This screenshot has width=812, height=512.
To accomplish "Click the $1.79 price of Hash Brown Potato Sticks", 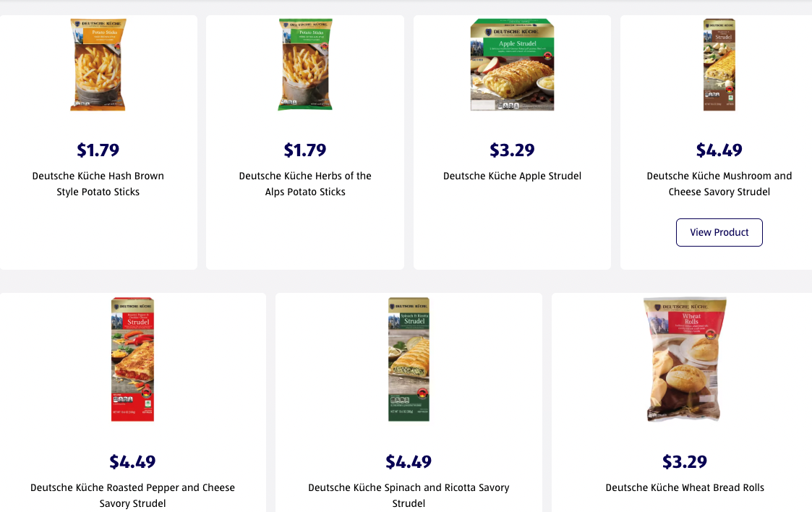I will click(98, 150).
